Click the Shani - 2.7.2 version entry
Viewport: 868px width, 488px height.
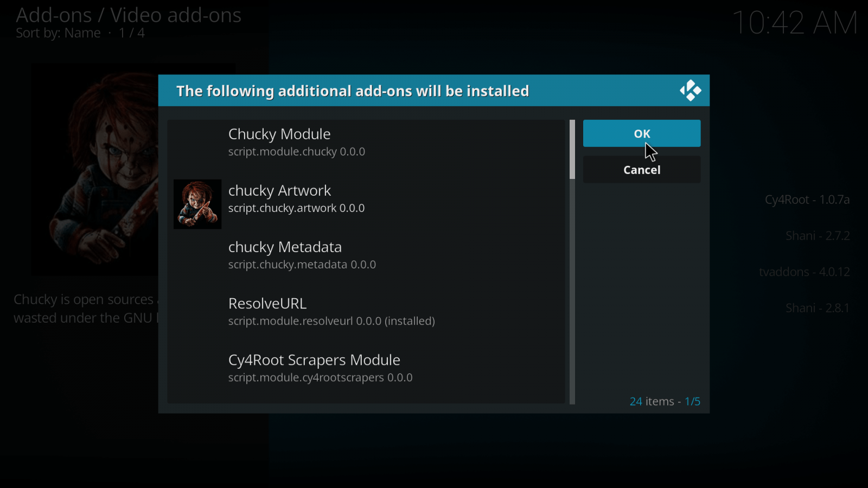coord(818,236)
